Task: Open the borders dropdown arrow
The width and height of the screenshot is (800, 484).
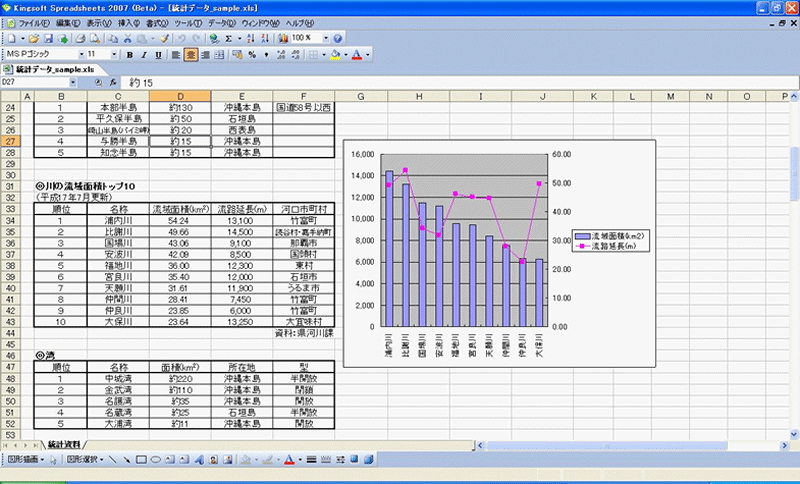Action: pyautogui.click(x=323, y=55)
